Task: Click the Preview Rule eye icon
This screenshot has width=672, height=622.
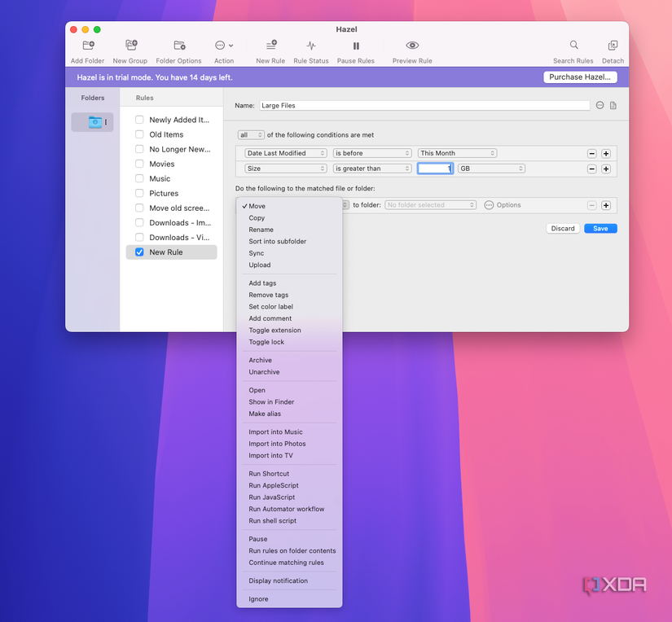Action: click(x=412, y=45)
